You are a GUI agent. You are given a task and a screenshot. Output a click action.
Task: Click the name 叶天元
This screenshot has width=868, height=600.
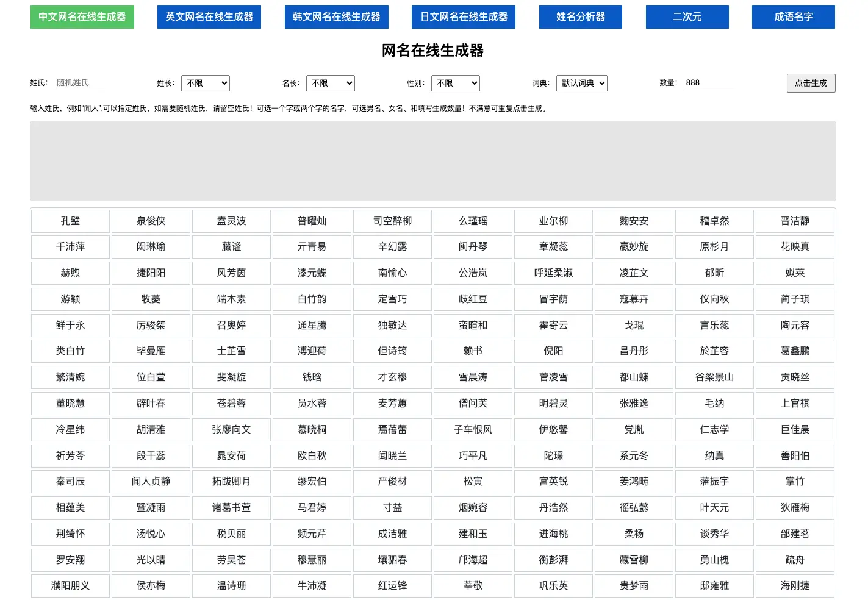[715, 508]
